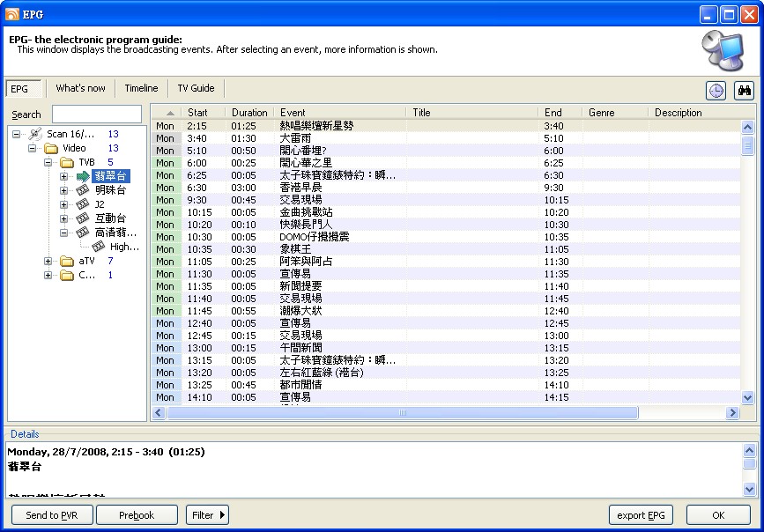Switch to the What's now tab
Screen dimensions: 764x532
coord(80,88)
